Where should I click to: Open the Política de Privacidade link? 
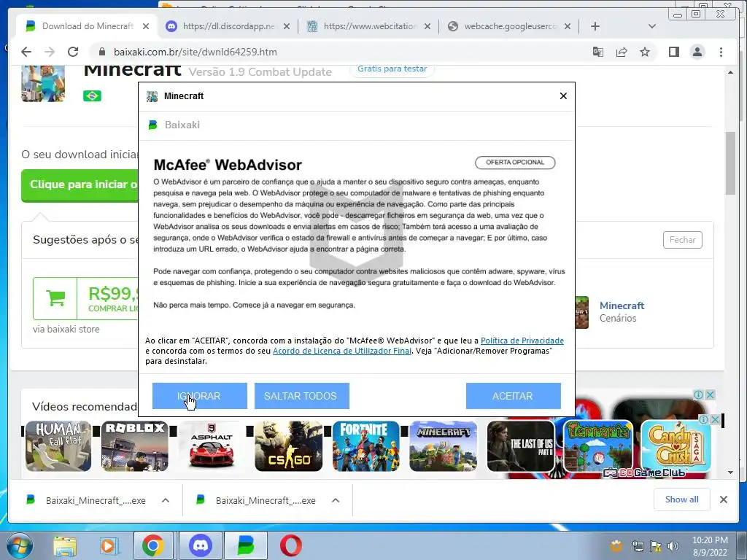point(522,341)
